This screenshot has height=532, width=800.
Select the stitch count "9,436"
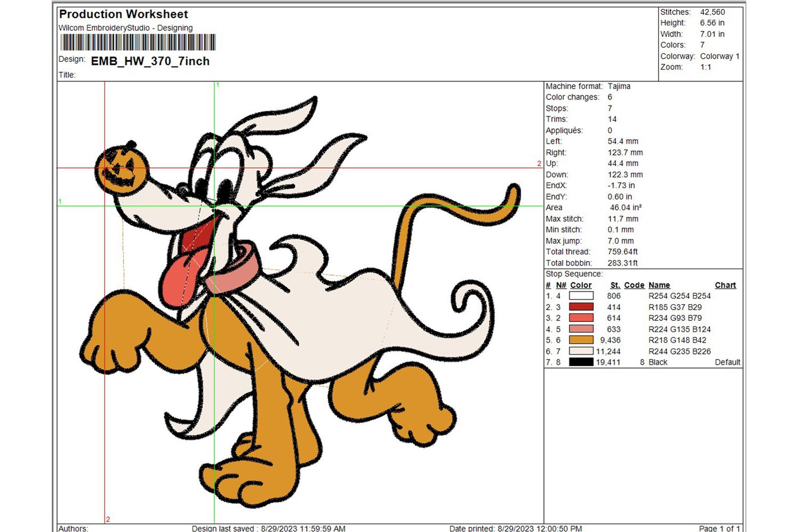point(611,340)
